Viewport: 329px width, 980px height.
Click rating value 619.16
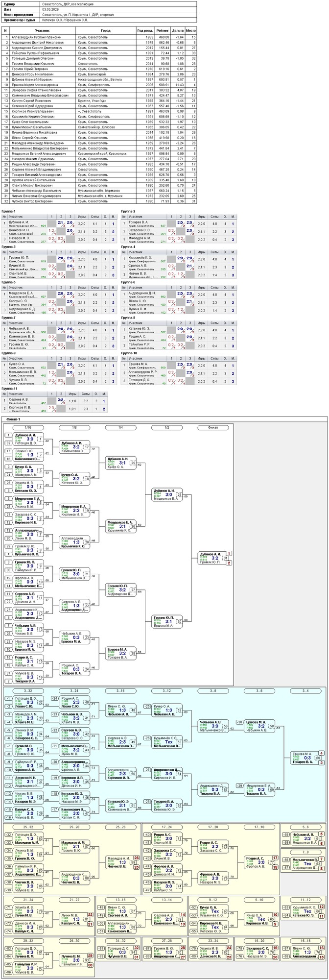(x=164, y=69)
